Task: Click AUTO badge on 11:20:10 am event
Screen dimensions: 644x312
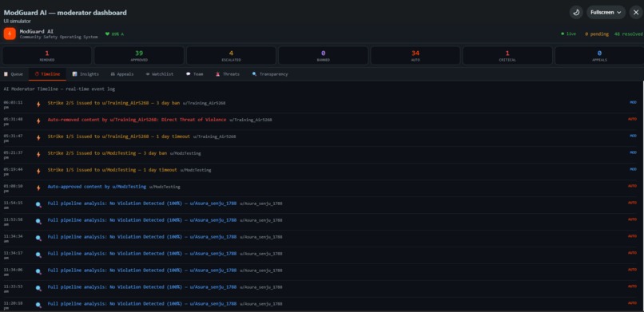Action: (x=633, y=303)
